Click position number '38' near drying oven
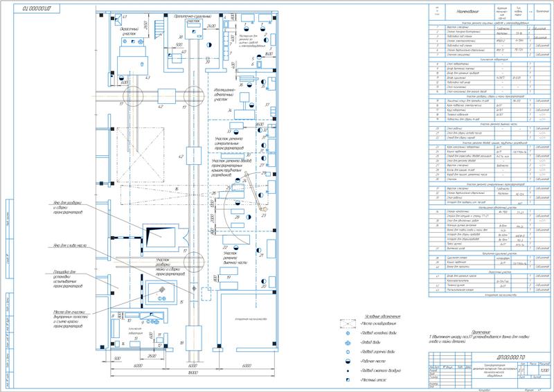This screenshot has height=392, width=554. pos(180,37)
